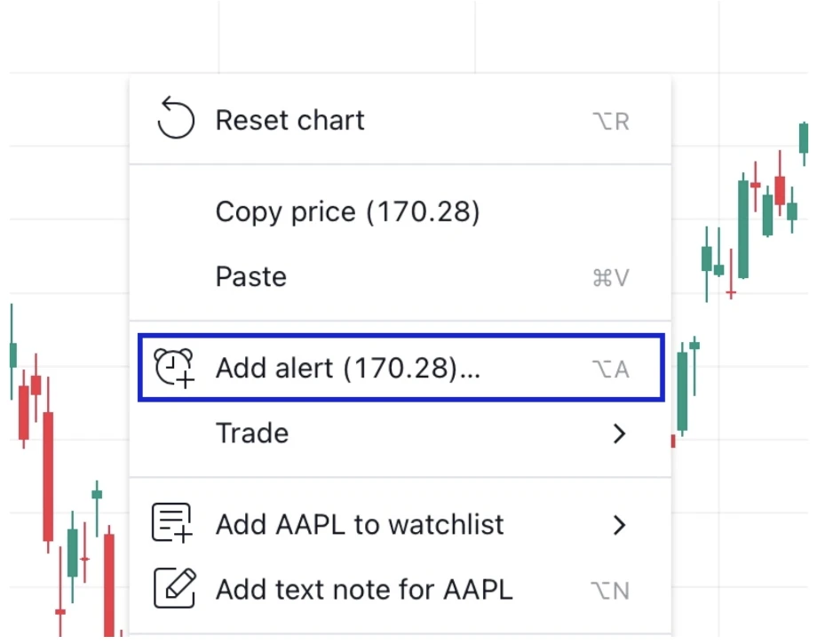
Task: Choose Paste from the context menu
Action: (x=250, y=276)
